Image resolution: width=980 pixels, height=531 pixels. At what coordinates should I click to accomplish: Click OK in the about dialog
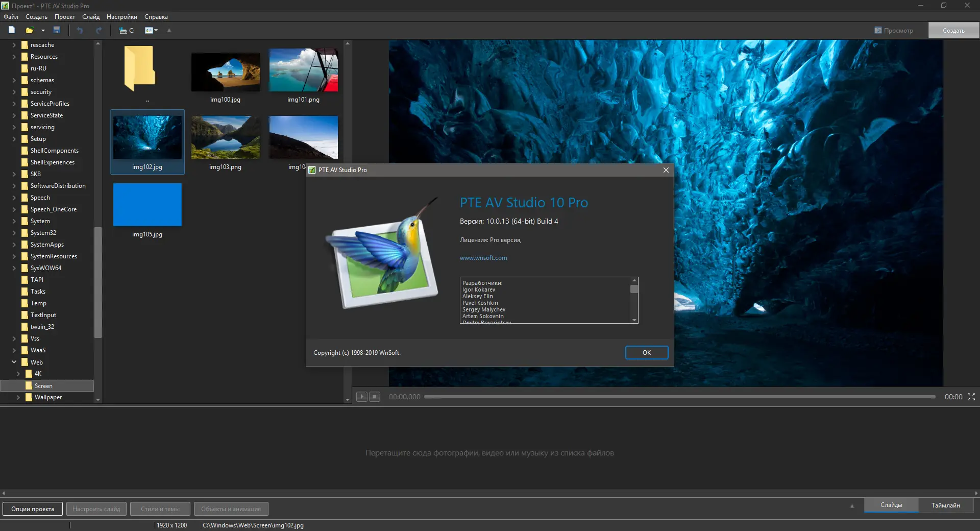click(647, 353)
